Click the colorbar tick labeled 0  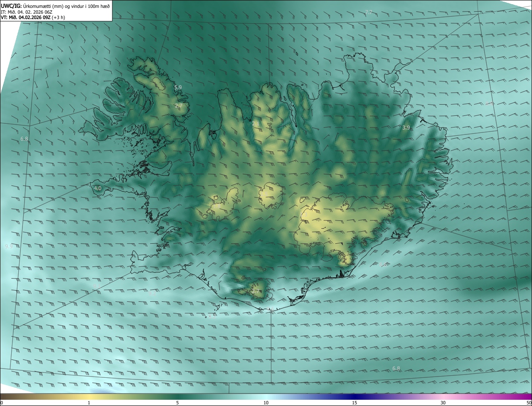tap(2, 403)
